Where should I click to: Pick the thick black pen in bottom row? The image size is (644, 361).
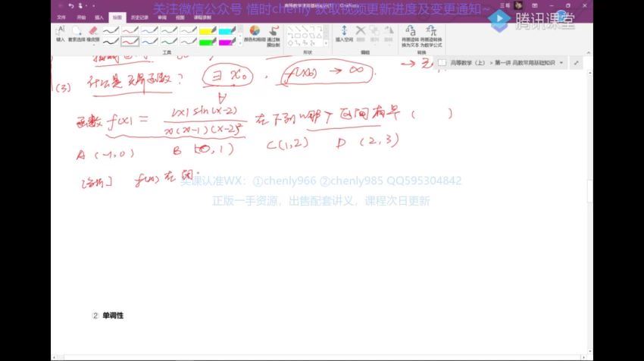tap(111, 42)
